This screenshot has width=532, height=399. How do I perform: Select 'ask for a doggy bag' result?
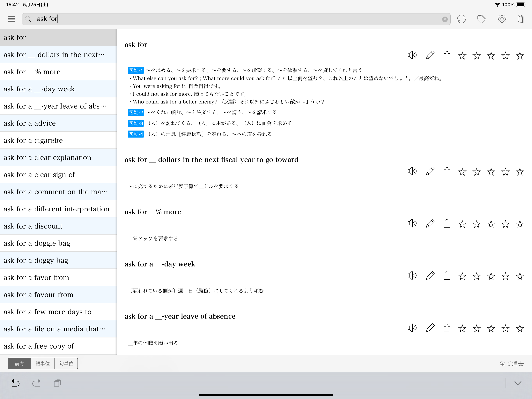pos(58,260)
